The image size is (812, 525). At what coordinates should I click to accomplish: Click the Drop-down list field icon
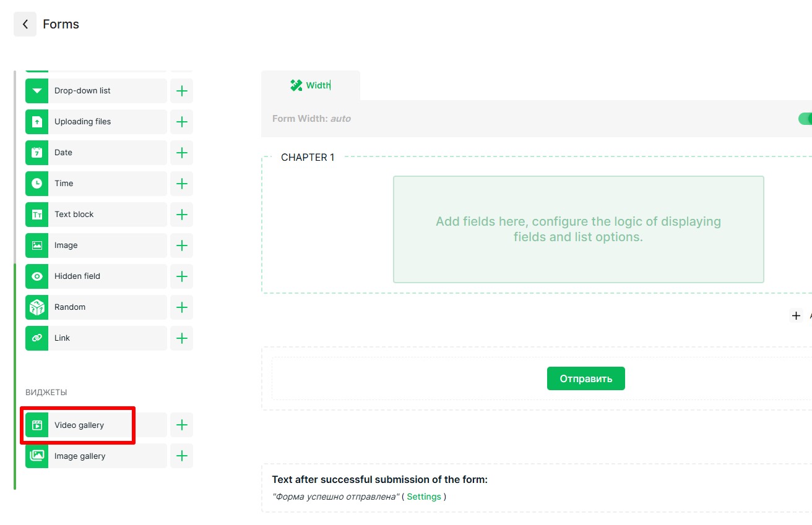(x=37, y=91)
